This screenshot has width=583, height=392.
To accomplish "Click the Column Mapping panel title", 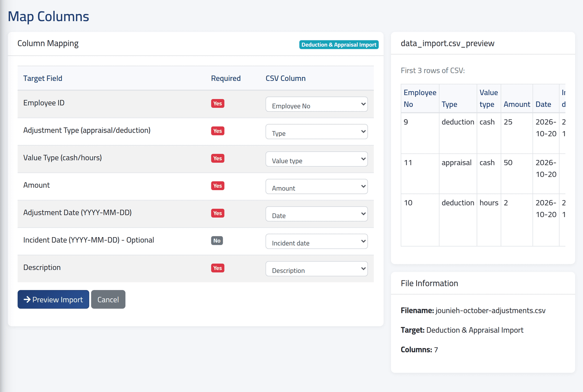I will click(48, 43).
